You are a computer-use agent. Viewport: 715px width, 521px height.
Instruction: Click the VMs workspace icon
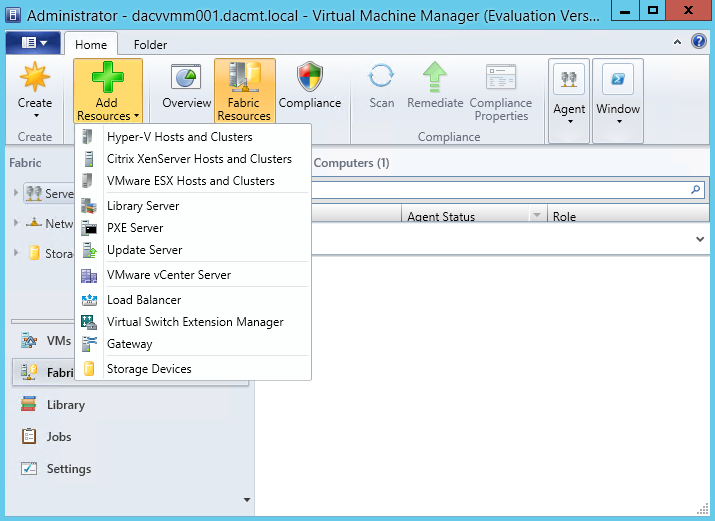(29, 340)
